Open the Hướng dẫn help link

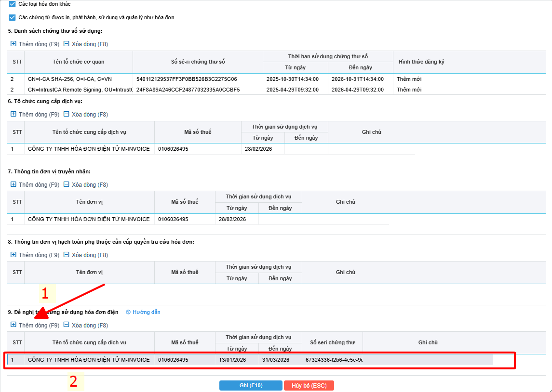[143, 312]
